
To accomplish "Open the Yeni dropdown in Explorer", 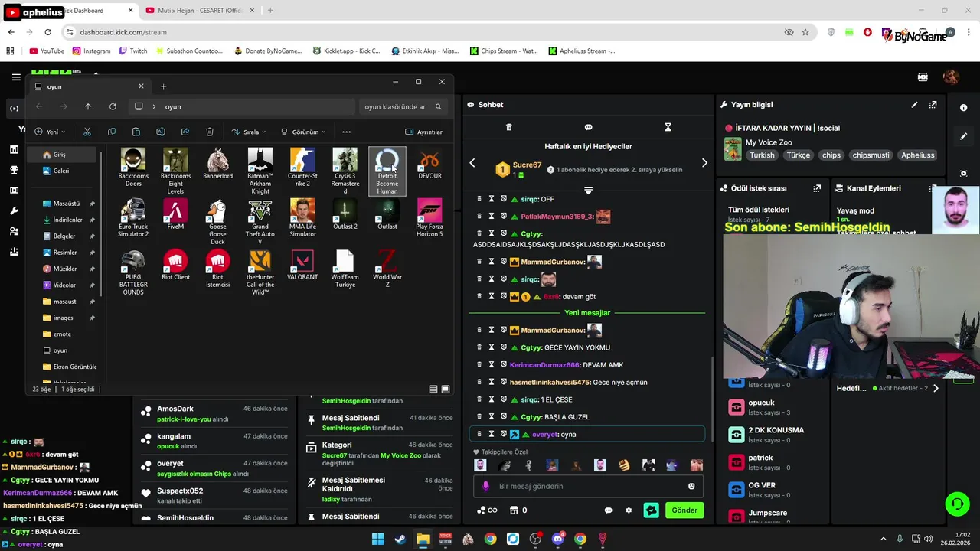I will tap(50, 132).
